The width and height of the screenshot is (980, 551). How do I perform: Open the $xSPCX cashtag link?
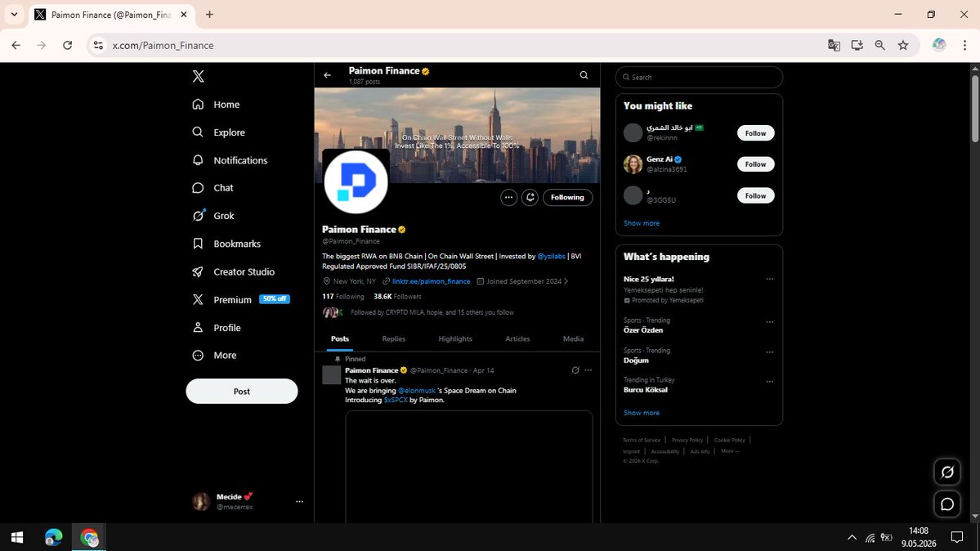click(396, 400)
